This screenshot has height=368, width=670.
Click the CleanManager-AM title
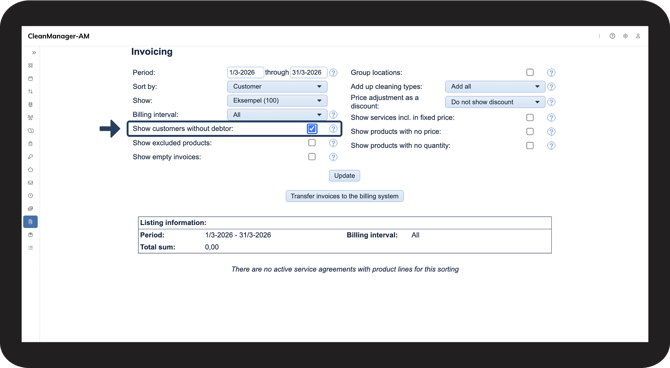pyautogui.click(x=59, y=36)
